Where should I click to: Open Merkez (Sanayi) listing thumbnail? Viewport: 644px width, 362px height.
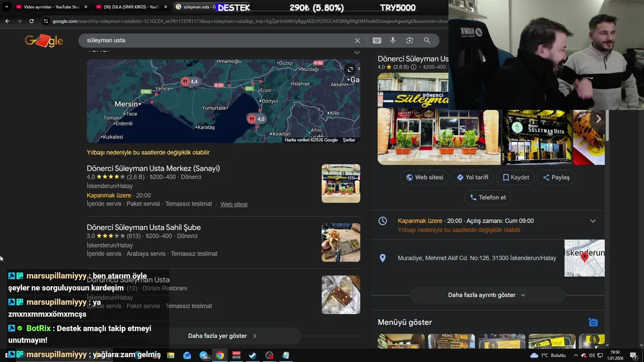(x=341, y=184)
